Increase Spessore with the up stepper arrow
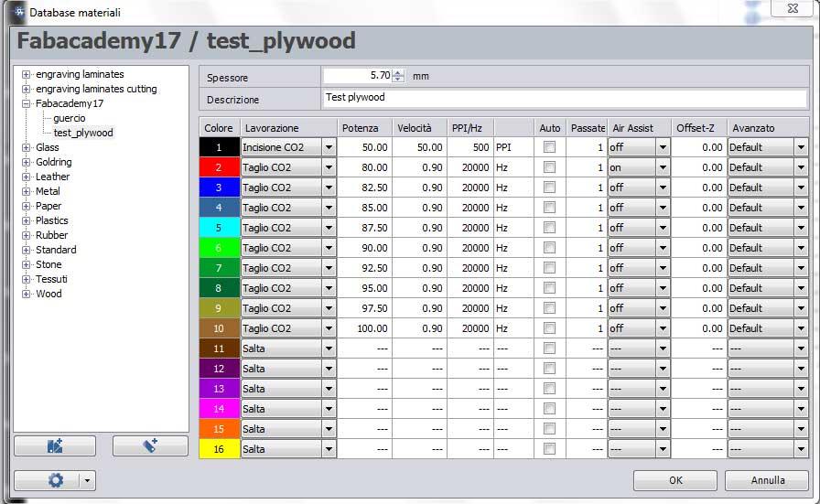This screenshot has height=504, width=820. click(398, 72)
